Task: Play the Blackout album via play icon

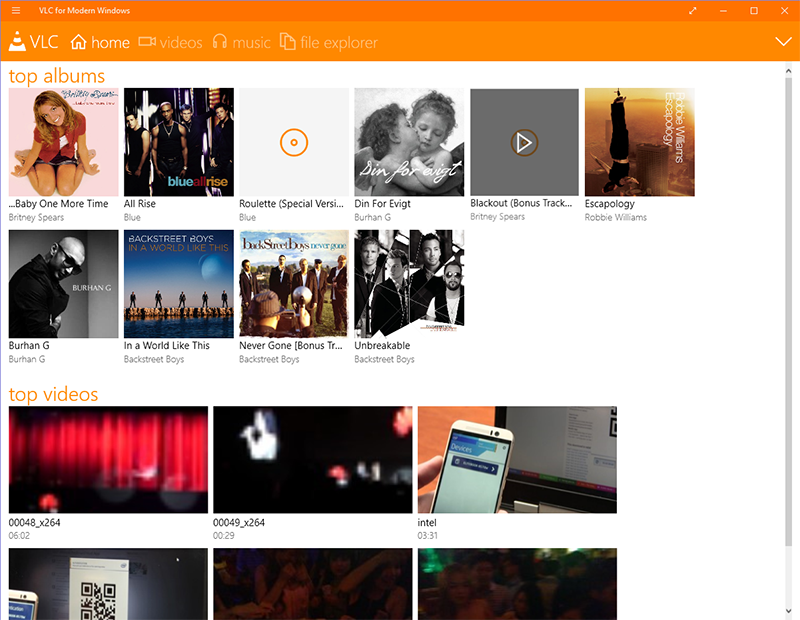Action: click(524, 142)
